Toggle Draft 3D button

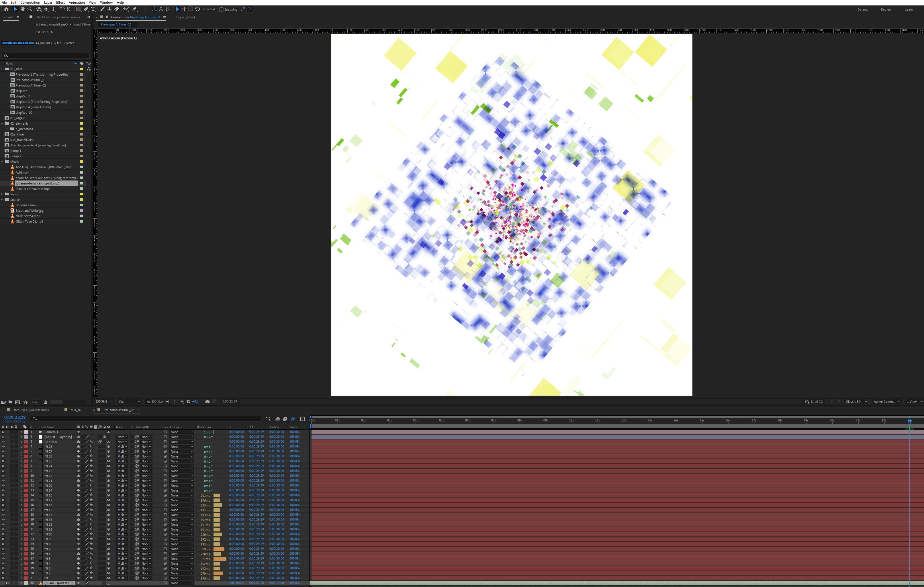814,402
